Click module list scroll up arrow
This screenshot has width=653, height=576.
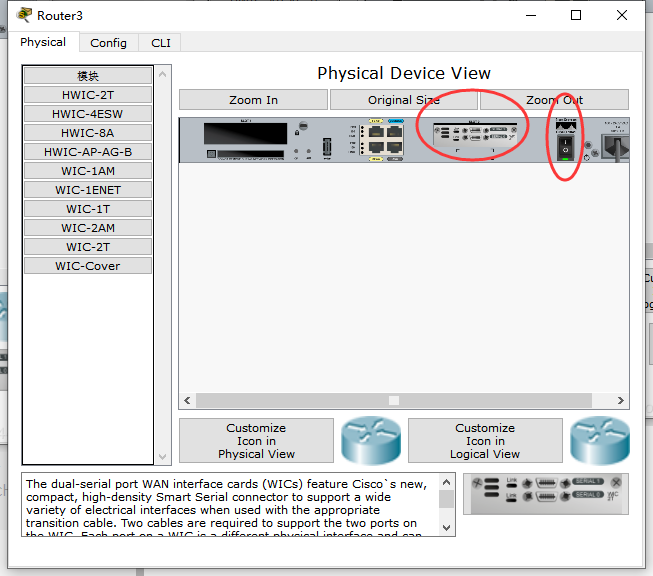click(162, 74)
